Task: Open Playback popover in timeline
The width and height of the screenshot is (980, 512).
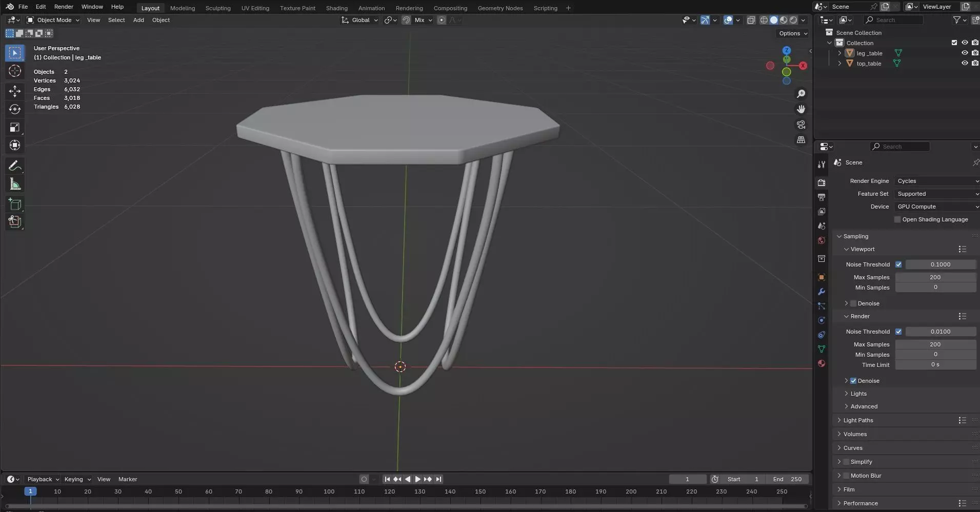Action: click(x=43, y=479)
